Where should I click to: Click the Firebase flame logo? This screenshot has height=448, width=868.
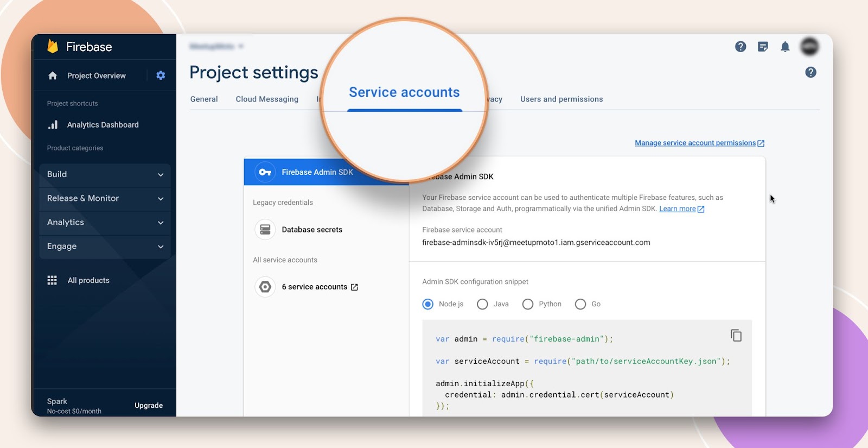(x=53, y=47)
